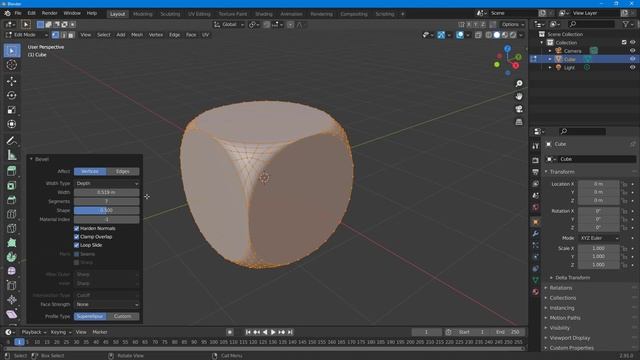The image size is (640, 360).
Task: Set bevel Affect to Vertices
Action: click(90, 171)
